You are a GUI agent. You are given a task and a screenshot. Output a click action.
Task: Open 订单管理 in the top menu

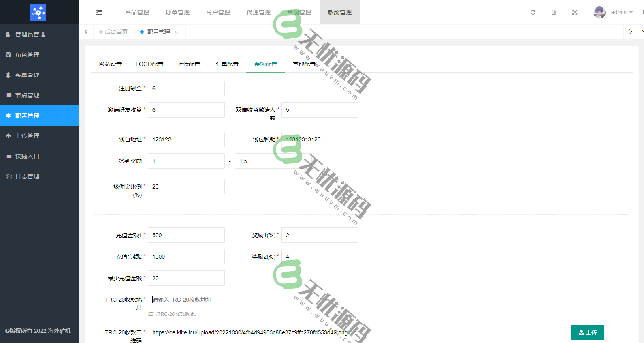tap(178, 12)
